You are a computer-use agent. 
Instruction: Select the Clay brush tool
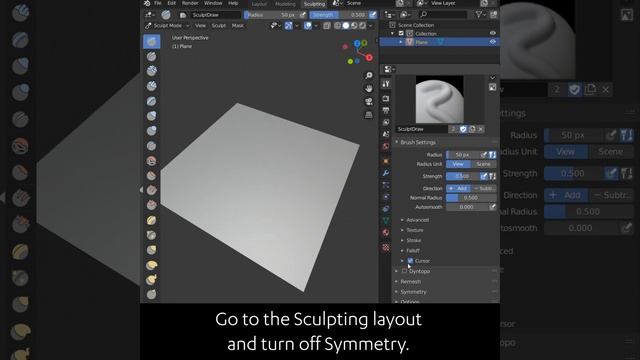pos(151,71)
